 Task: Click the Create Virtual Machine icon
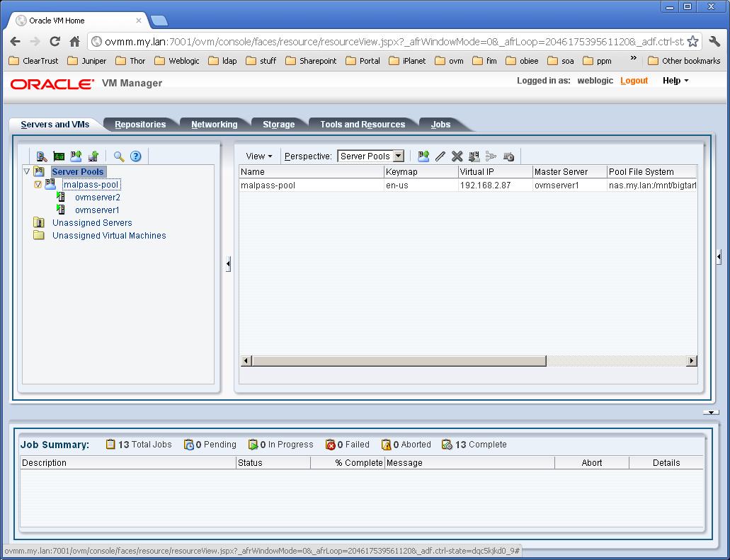click(x=93, y=156)
